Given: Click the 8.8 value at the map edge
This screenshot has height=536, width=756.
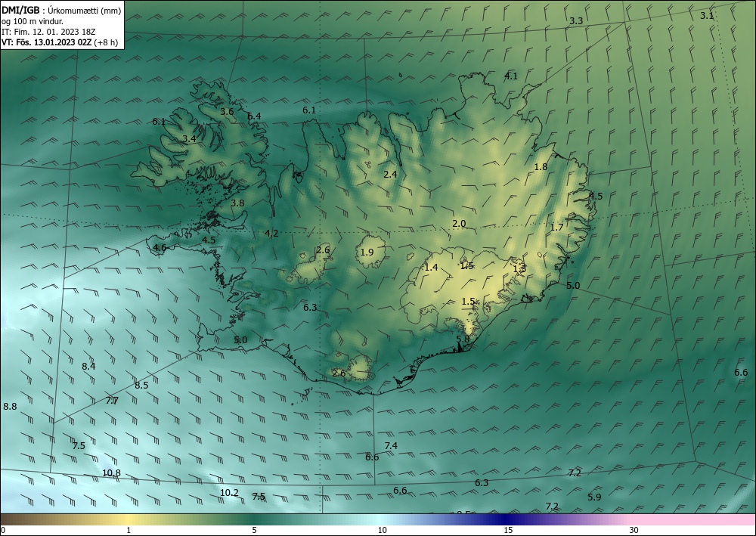Looking at the screenshot, I should [x=10, y=406].
